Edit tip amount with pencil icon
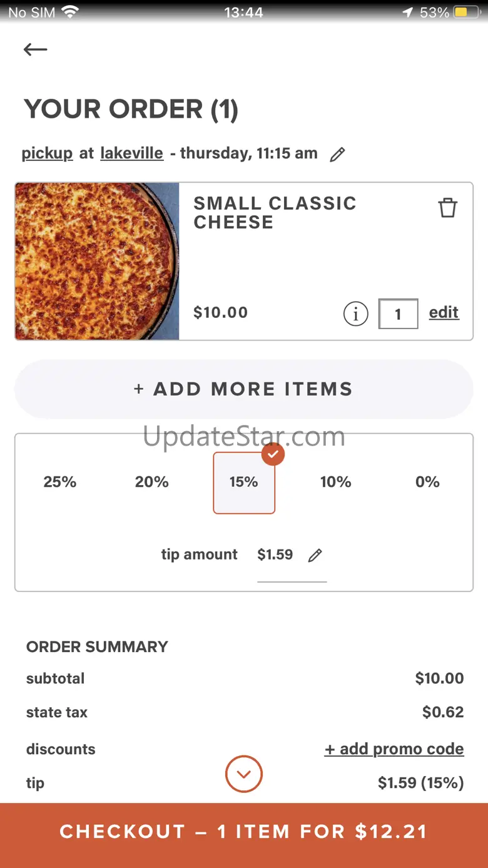This screenshot has width=488, height=868. (315, 555)
